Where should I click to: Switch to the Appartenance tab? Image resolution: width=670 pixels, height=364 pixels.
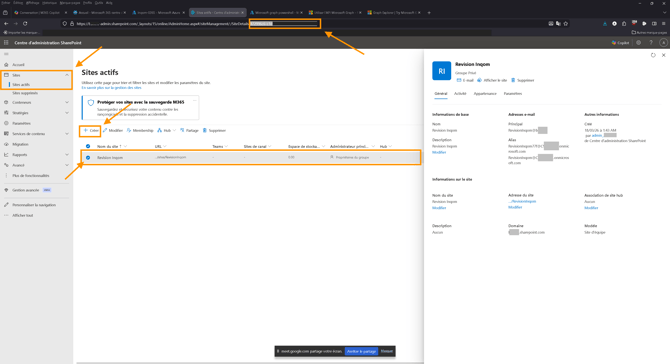click(485, 94)
